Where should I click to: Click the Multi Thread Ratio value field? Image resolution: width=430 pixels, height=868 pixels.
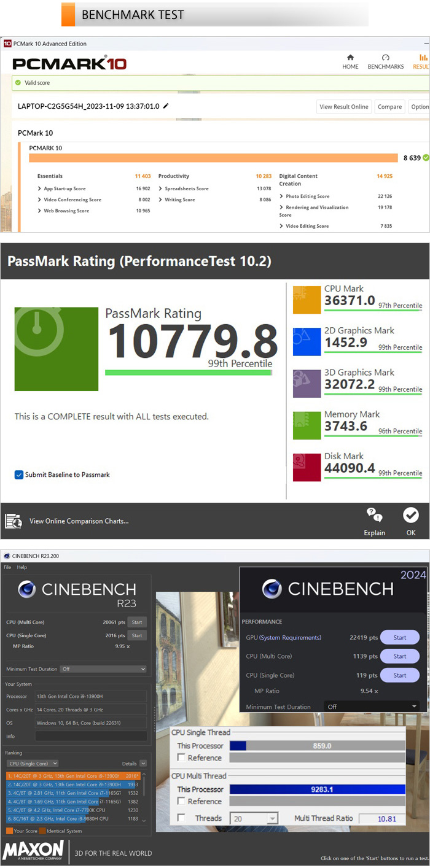point(382,818)
